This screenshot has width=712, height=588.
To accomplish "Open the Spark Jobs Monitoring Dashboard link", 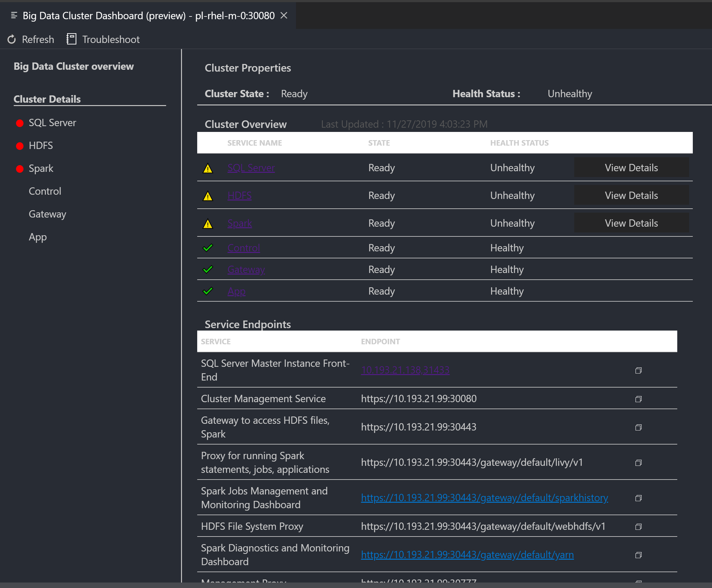I will (x=484, y=498).
